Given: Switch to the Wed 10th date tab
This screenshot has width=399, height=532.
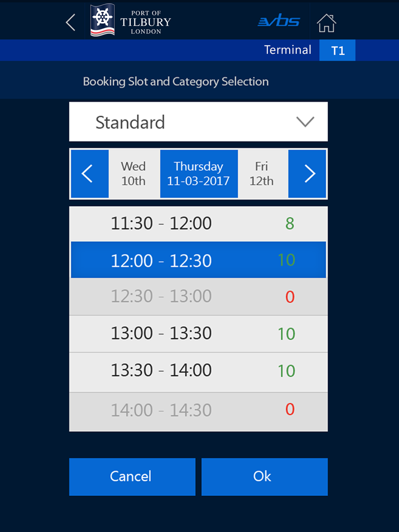Looking at the screenshot, I should click(x=134, y=174).
